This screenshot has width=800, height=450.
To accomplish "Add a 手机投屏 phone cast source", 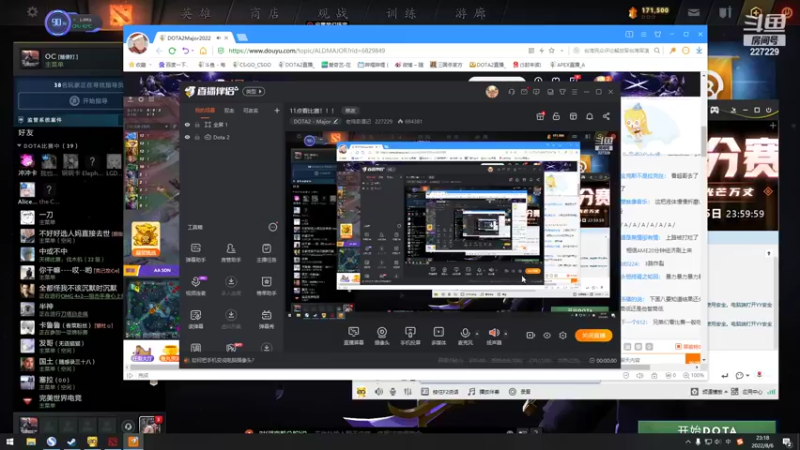I will coord(410,336).
